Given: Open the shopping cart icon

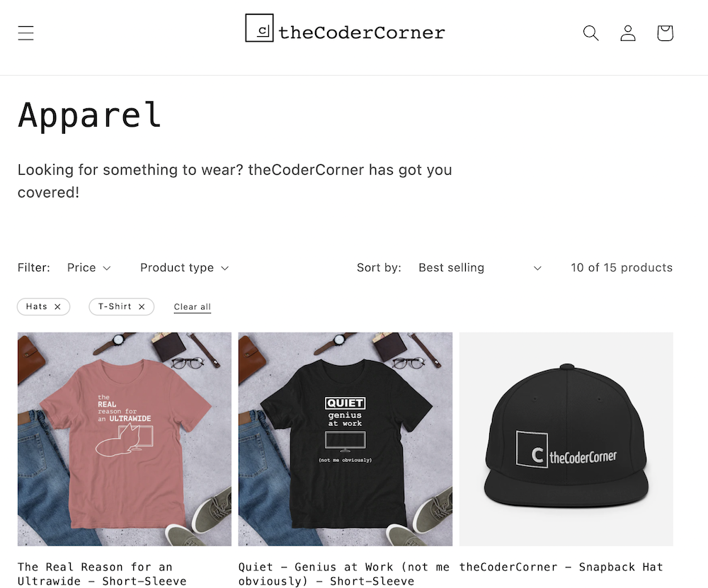Looking at the screenshot, I should tap(665, 33).
